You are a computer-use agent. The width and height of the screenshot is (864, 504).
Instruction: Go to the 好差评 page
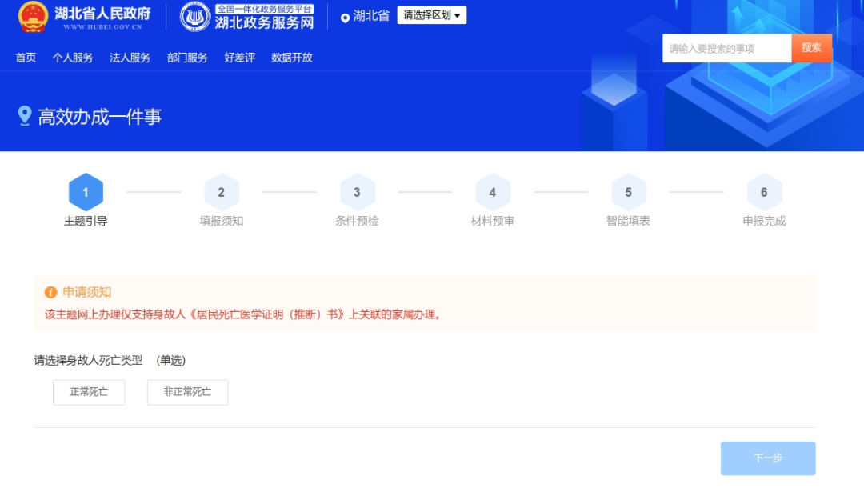(x=240, y=58)
